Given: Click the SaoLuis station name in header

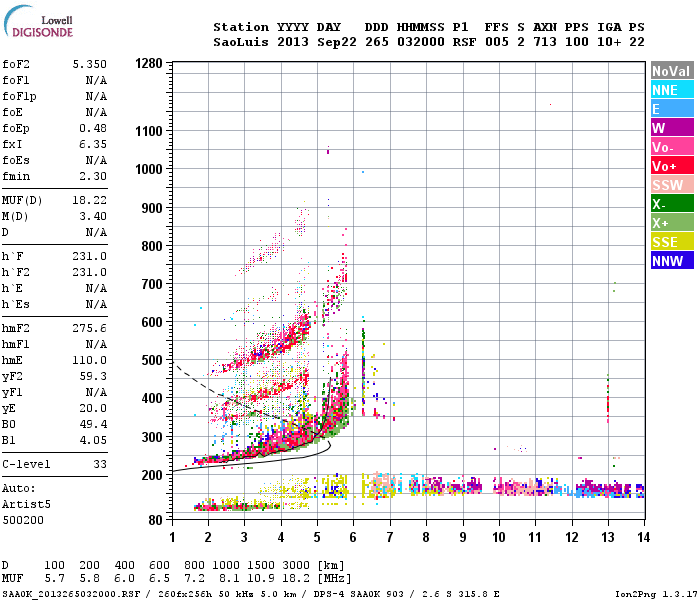Looking at the screenshot, I should 241,42.
